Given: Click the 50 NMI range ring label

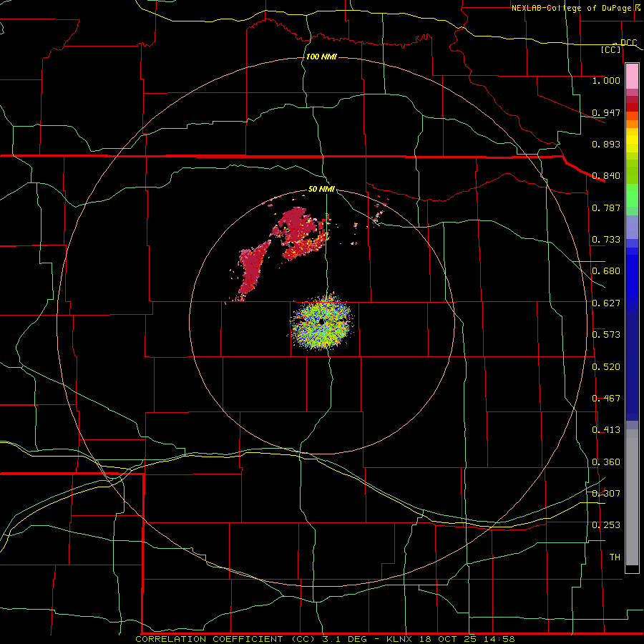Looking at the screenshot, I should pos(321,189).
